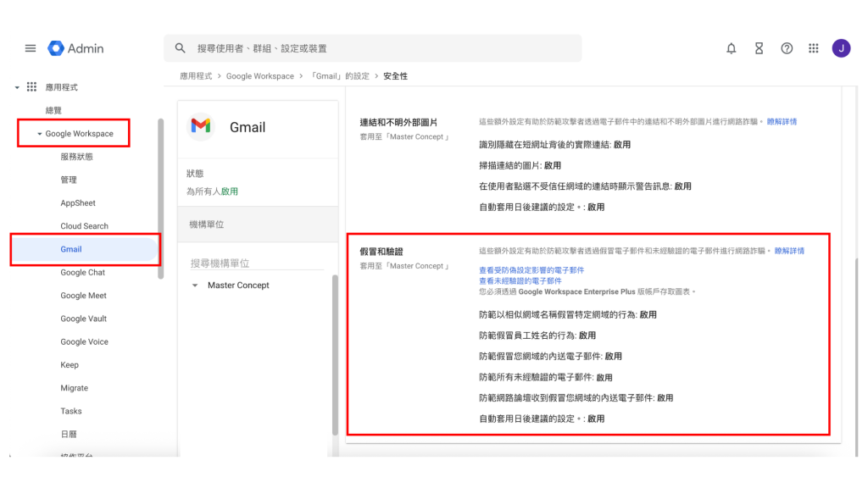Image resolution: width=868 pixels, height=488 pixels.
Task: Click the org unit panel scrollbar
Action: (x=335, y=355)
